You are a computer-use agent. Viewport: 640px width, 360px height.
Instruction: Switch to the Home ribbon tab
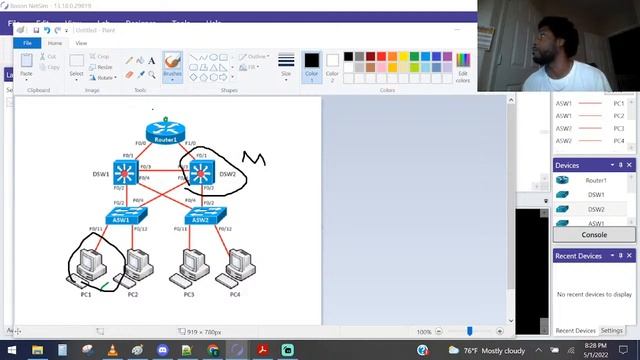[55, 43]
